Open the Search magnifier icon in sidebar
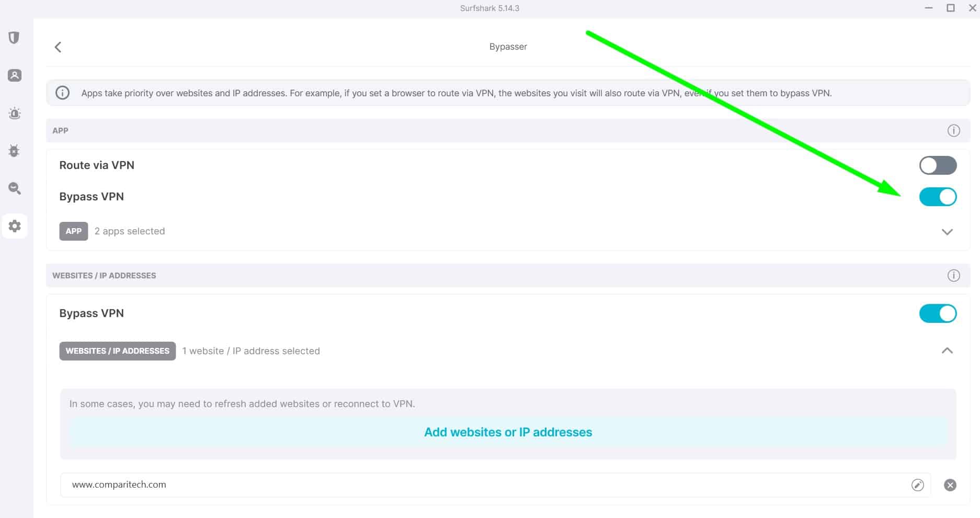 (15, 188)
